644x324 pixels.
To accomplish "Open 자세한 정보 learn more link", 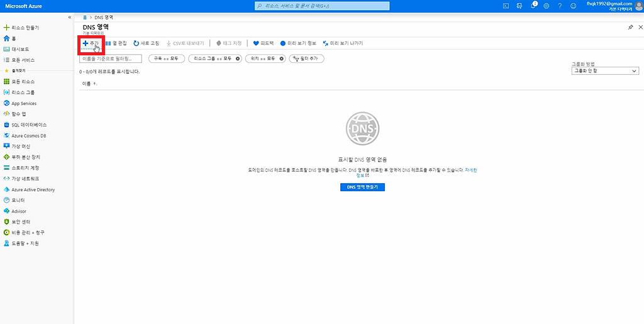I will click(470, 170).
